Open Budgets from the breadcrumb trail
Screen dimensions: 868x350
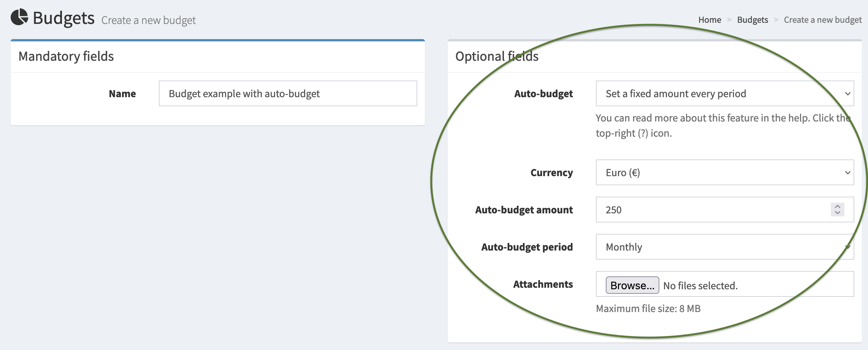752,19
